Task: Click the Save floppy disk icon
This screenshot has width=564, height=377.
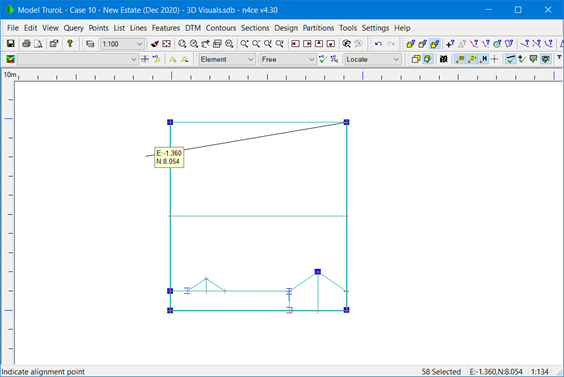Action: pyautogui.click(x=11, y=44)
